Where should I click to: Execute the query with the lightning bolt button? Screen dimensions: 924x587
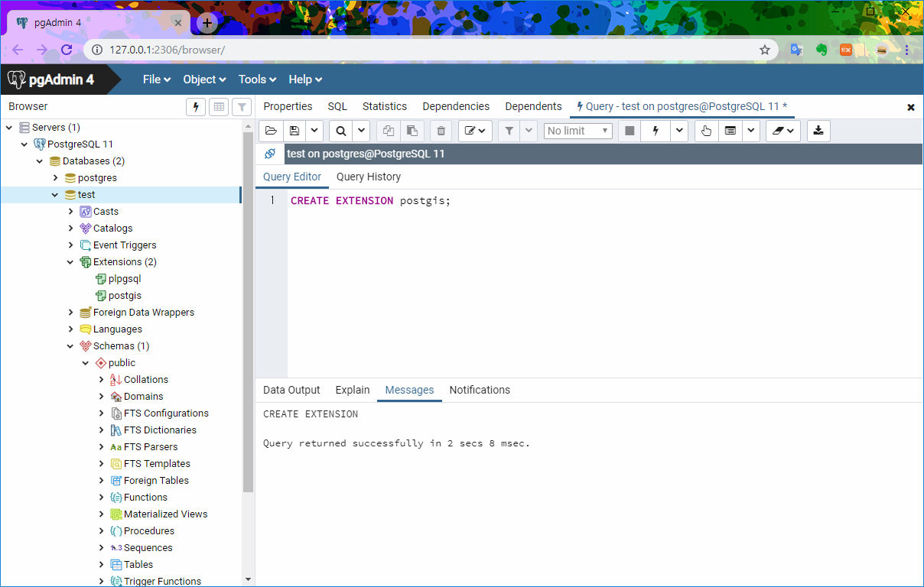(655, 131)
